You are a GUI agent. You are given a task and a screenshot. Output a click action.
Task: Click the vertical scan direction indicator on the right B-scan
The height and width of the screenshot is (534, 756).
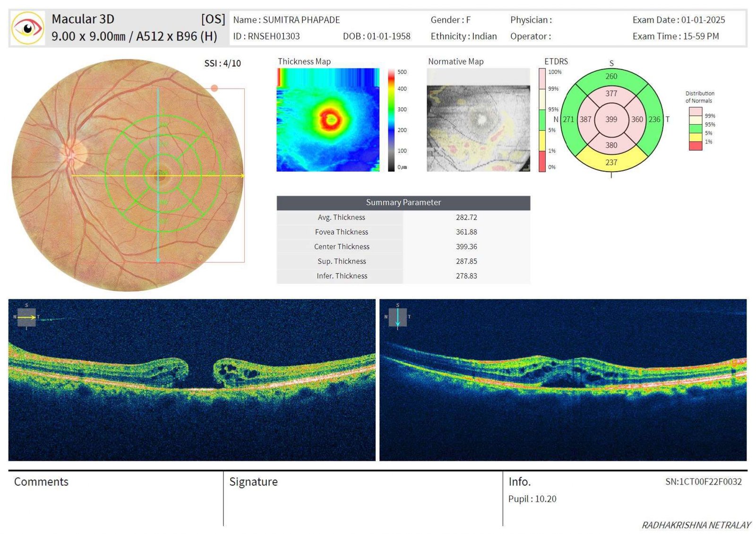click(397, 317)
